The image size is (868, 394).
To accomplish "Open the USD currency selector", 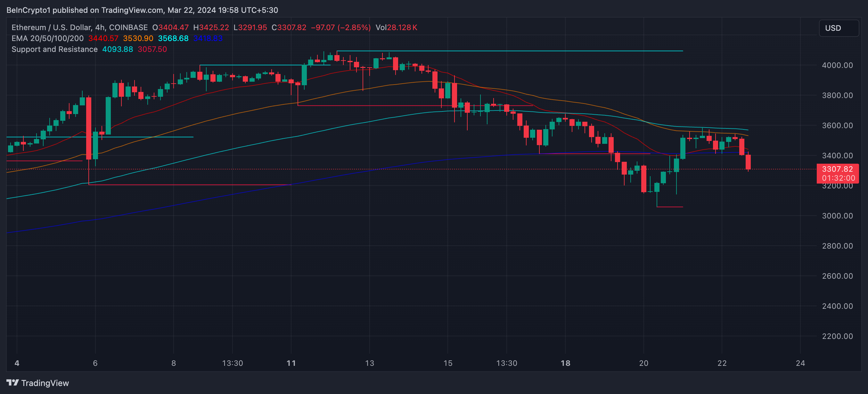I will [x=838, y=28].
